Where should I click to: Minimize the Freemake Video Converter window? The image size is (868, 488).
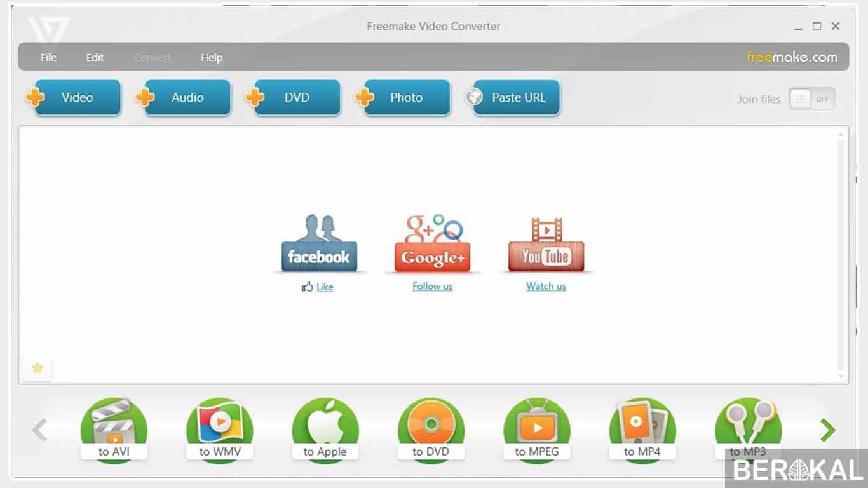click(798, 27)
